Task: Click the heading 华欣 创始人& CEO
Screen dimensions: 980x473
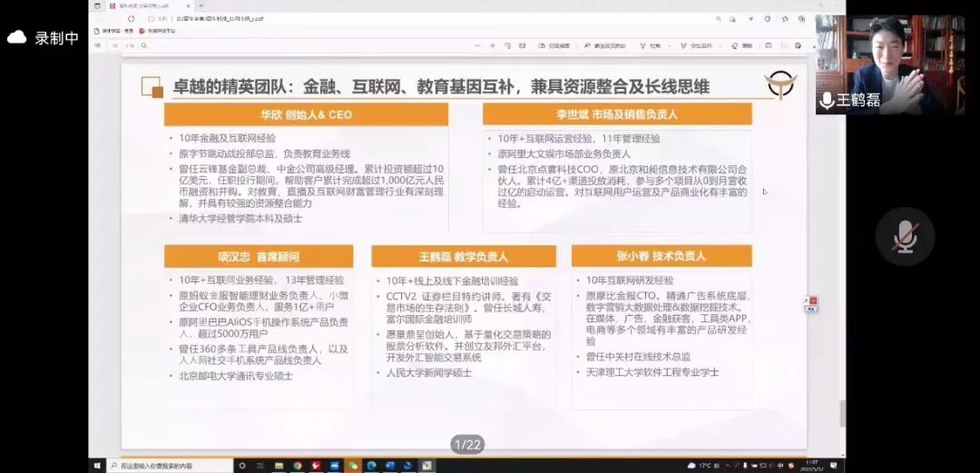Action: tap(307, 114)
